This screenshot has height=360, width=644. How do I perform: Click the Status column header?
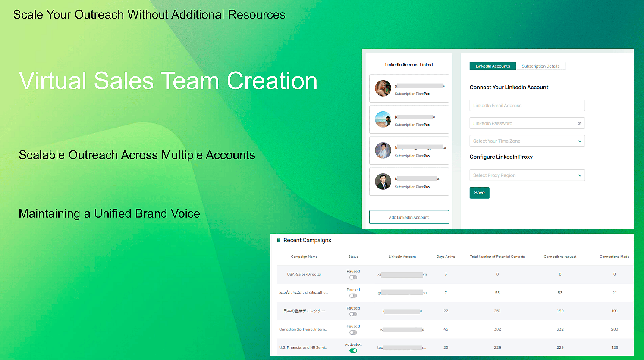click(x=353, y=257)
